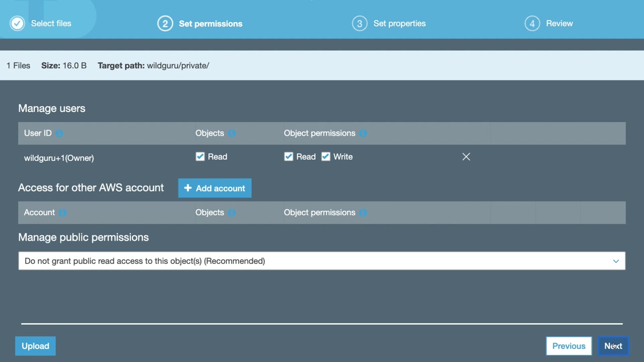Click the Add account button
The width and height of the screenshot is (644, 362).
(215, 188)
